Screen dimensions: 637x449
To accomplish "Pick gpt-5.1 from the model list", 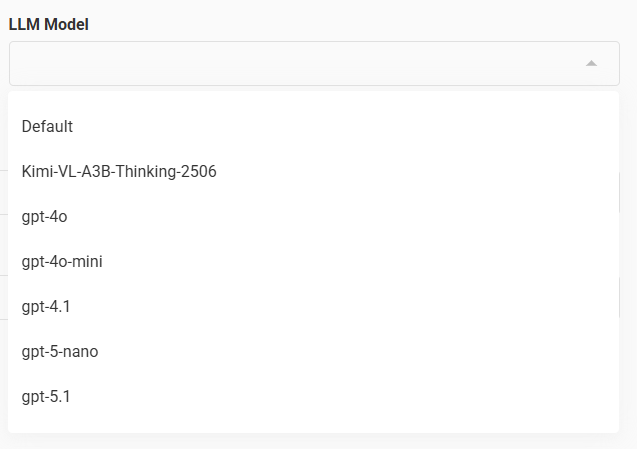I will coord(45,397).
